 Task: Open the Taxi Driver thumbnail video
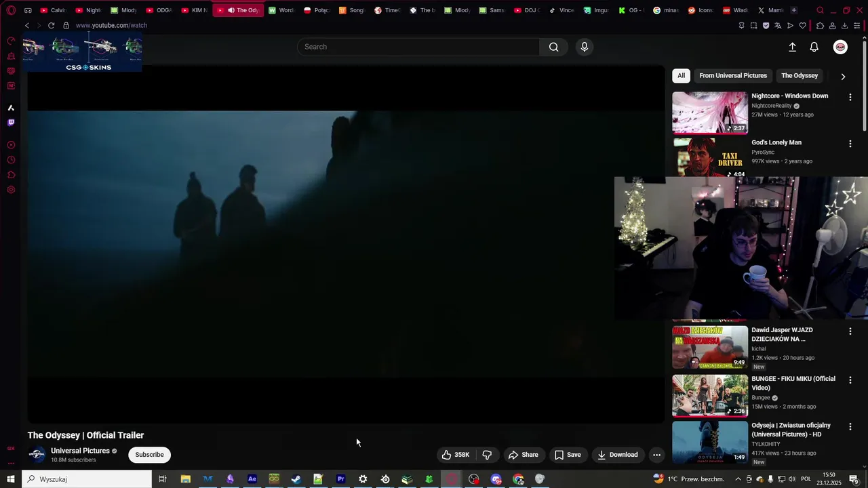[x=710, y=157]
